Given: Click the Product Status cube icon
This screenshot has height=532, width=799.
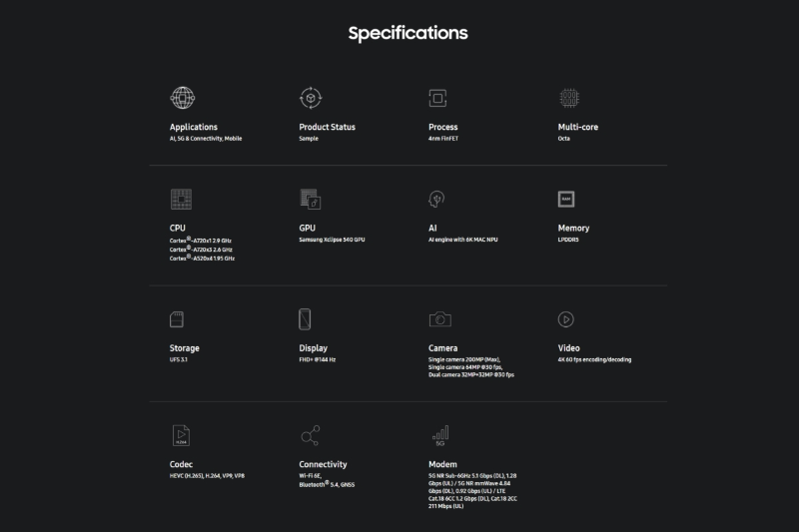Looking at the screenshot, I should pyautogui.click(x=311, y=98).
